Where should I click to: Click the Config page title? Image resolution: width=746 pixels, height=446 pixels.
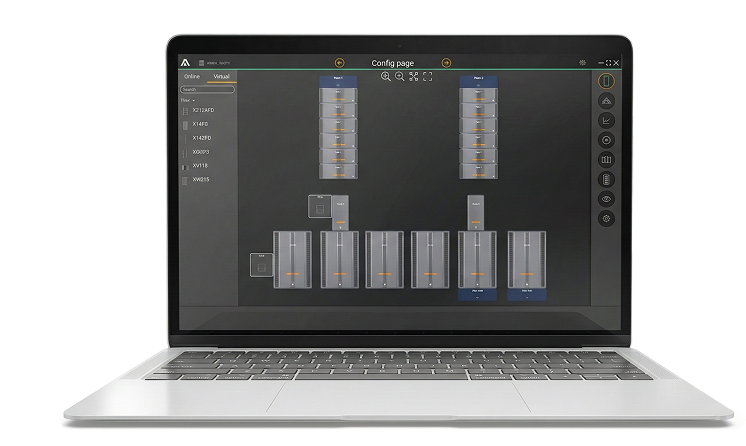pos(393,63)
